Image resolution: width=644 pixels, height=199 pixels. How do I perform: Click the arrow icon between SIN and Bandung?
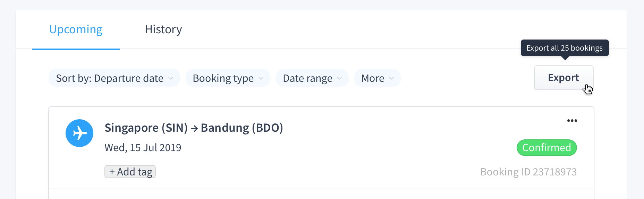[194, 129]
